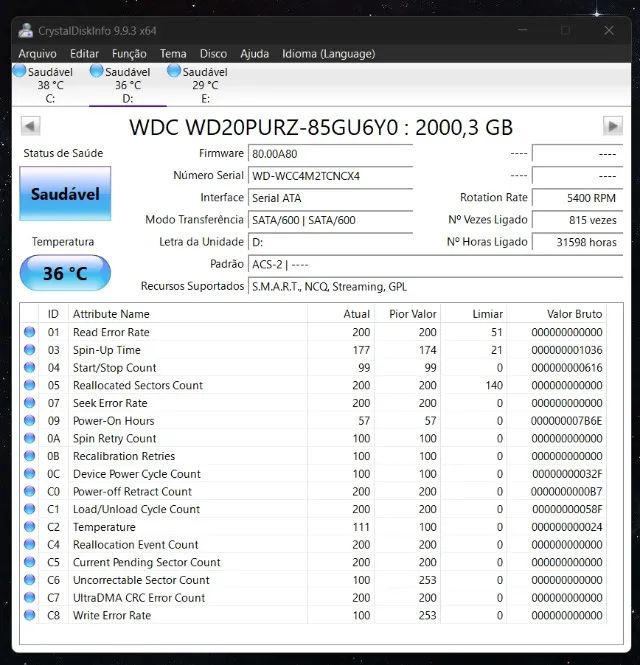The width and height of the screenshot is (640, 665).
Task: Select the C: drive tab at 38 °C
Action: tap(50, 85)
